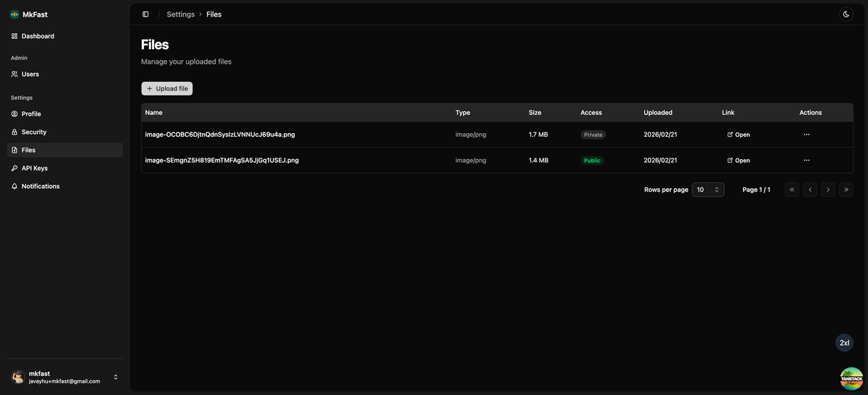Open the Dashboard page
The image size is (868, 395).
[x=38, y=36]
